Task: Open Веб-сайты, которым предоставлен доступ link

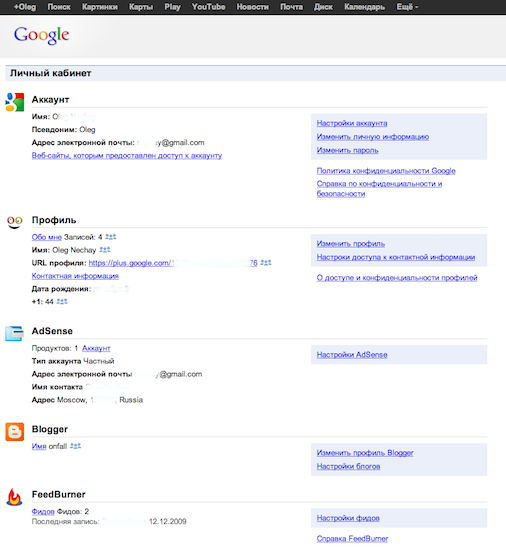Action: coord(127,155)
